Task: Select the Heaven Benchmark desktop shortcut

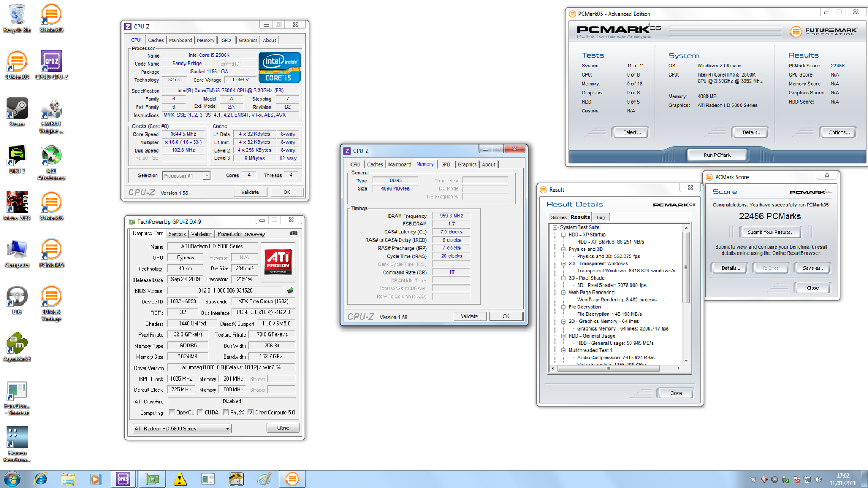Action: coord(17,444)
